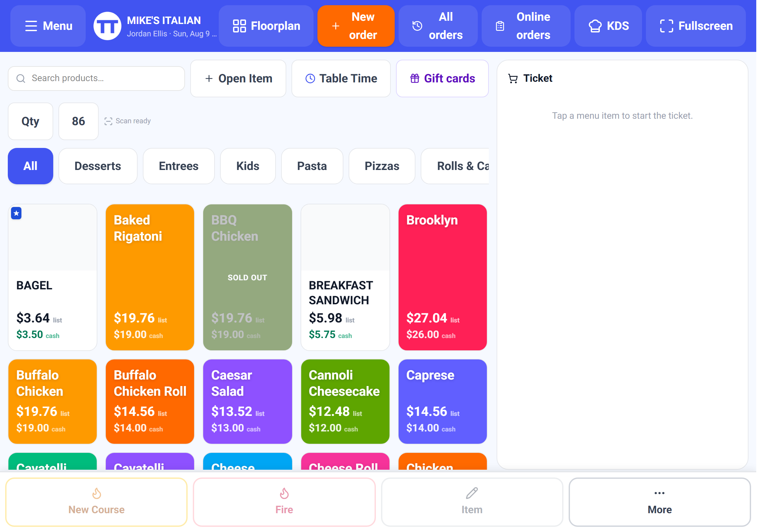Add BREAKFAST SANDWICH to the ticket
The height and width of the screenshot is (532, 766).
(x=345, y=277)
